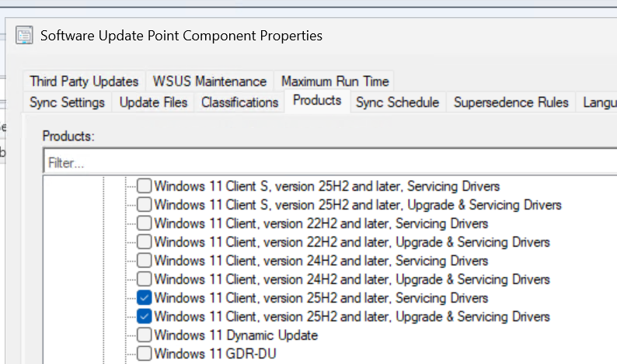Click the Software Update Point dialog title icon

(x=25, y=35)
